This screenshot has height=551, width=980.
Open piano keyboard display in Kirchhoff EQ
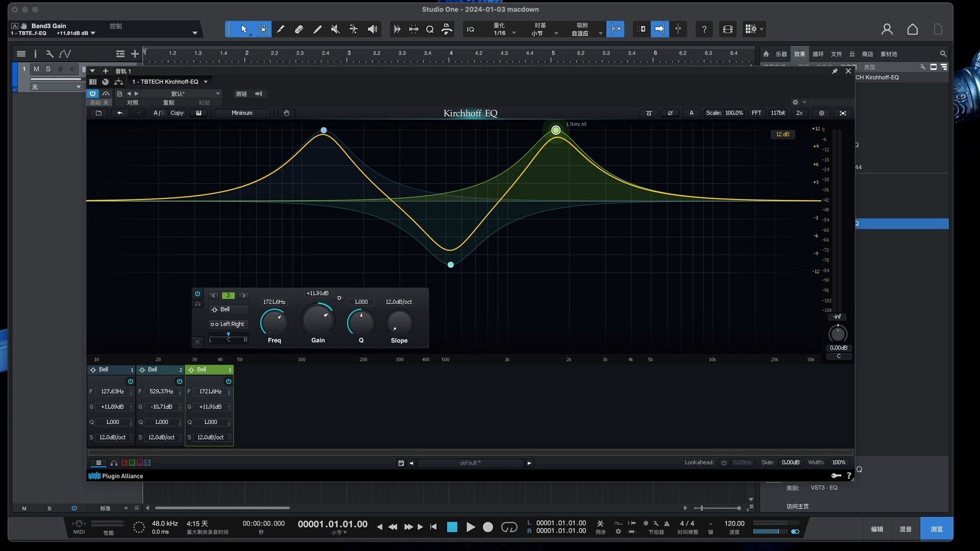(x=199, y=113)
